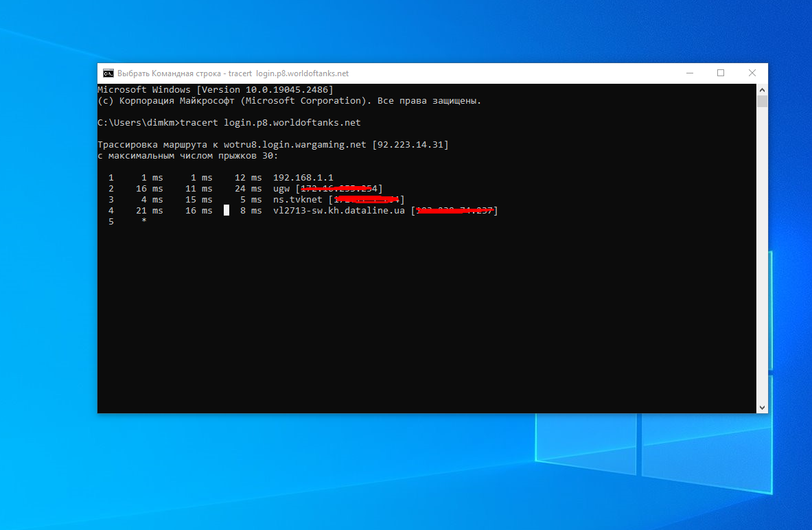The height and width of the screenshot is (530, 812).
Task: Click hop 4 hostname 'vl2713-sw.kh.dataline.ua'
Action: click(x=338, y=210)
